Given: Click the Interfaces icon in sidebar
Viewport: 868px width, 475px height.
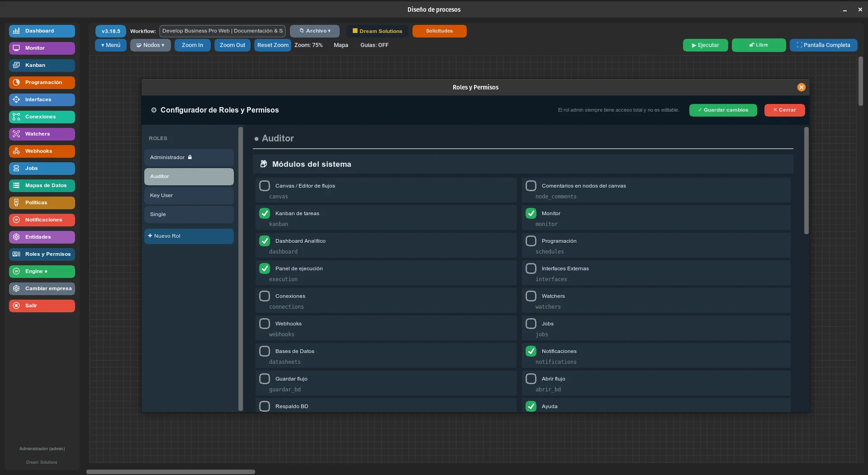Looking at the screenshot, I should 16,99.
